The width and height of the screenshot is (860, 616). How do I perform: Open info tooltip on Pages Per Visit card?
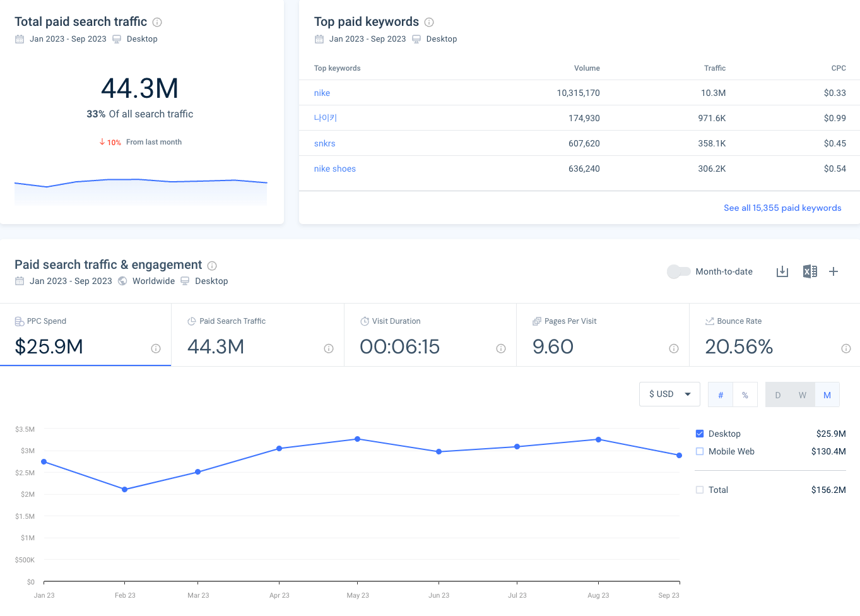(x=674, y=348)
